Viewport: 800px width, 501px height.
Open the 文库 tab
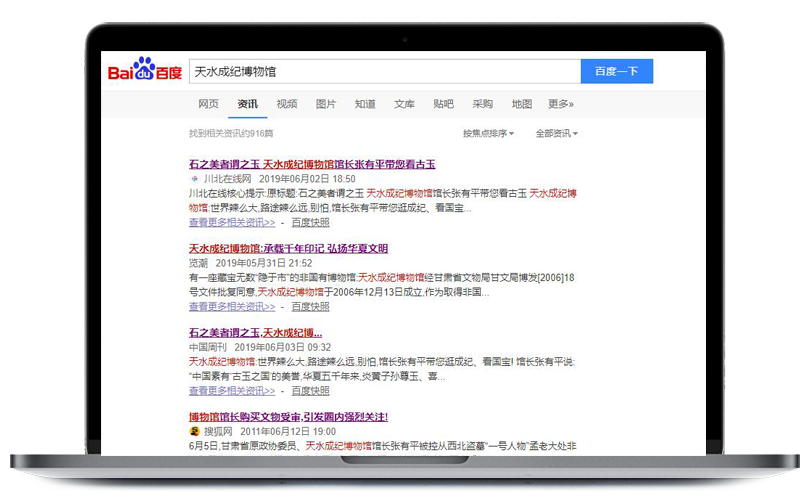click(x=404, y=104)
